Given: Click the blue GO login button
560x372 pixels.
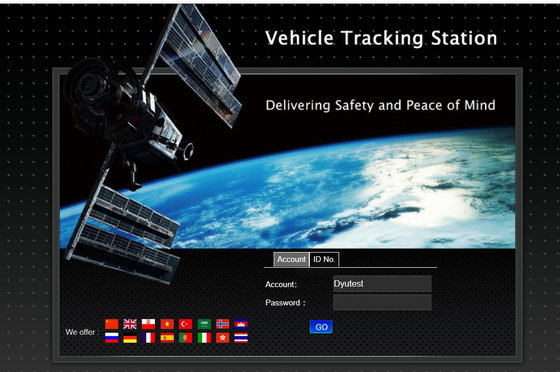Looking at the screenshot, I should (321, 327).
